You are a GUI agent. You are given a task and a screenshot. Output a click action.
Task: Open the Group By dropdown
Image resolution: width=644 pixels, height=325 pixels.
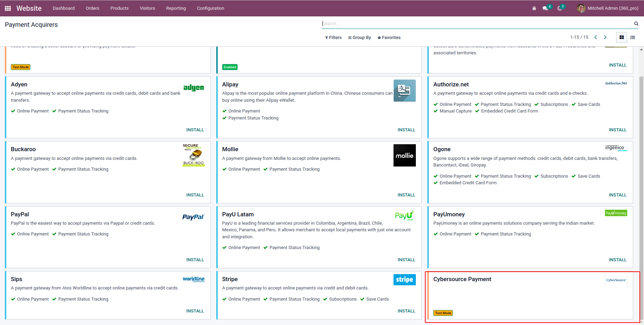pos(360,38)
